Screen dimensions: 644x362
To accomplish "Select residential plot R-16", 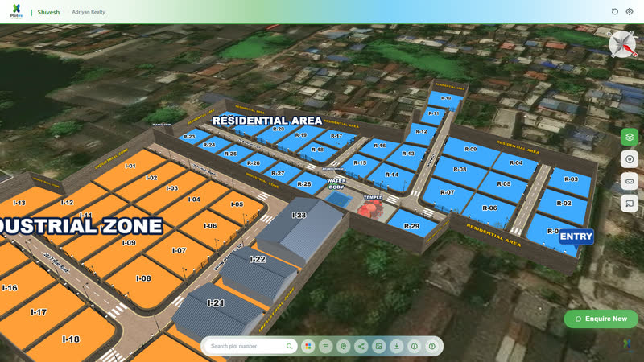I will point(380,147).
